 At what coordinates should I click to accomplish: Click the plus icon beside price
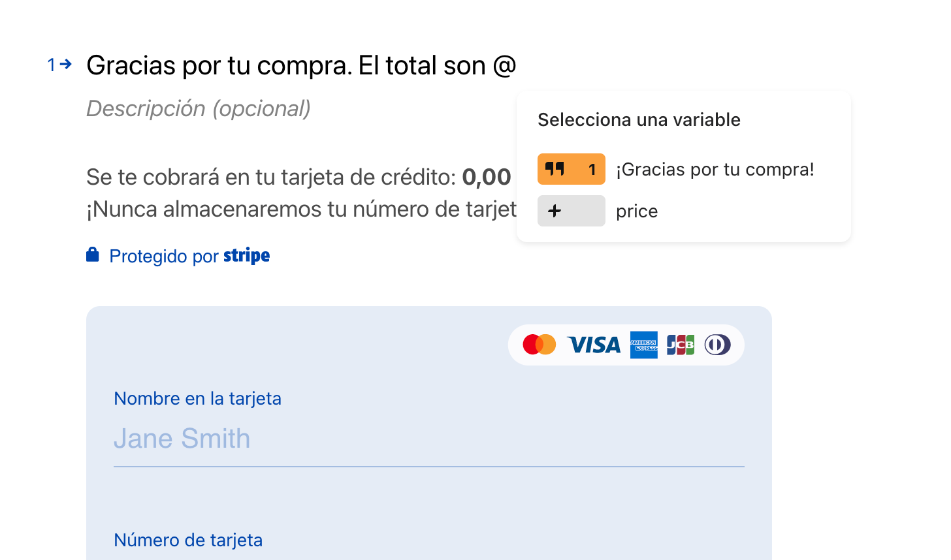571,211
